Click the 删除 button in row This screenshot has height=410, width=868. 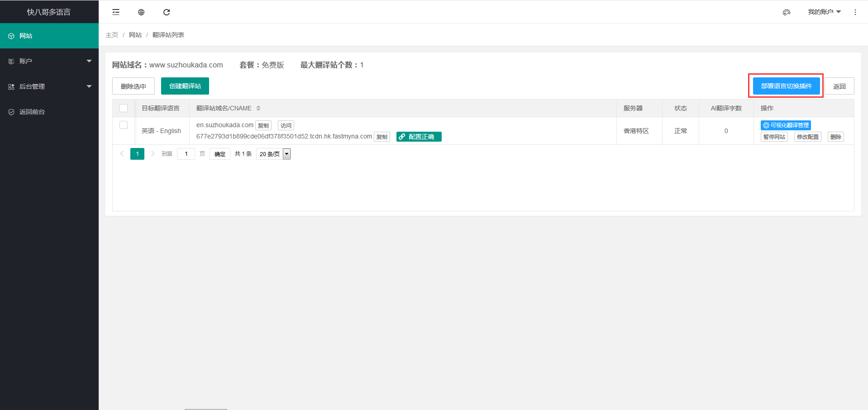(836, 137)
